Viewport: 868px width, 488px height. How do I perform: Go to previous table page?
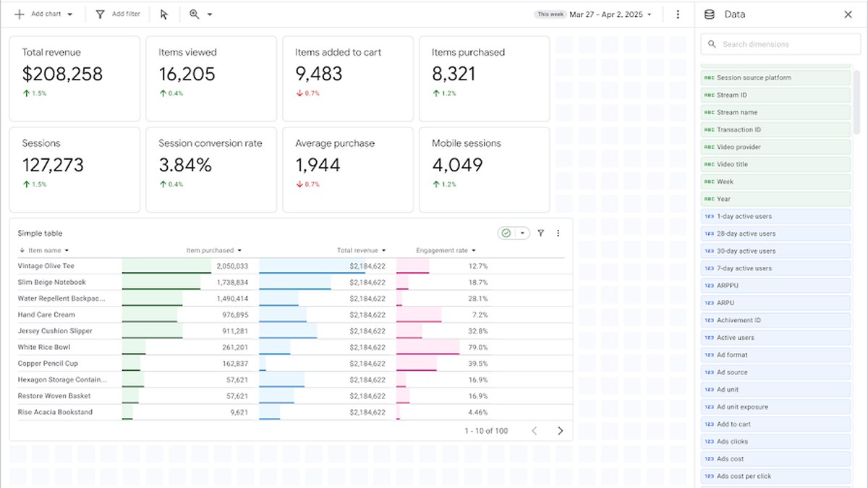(535, 431)
